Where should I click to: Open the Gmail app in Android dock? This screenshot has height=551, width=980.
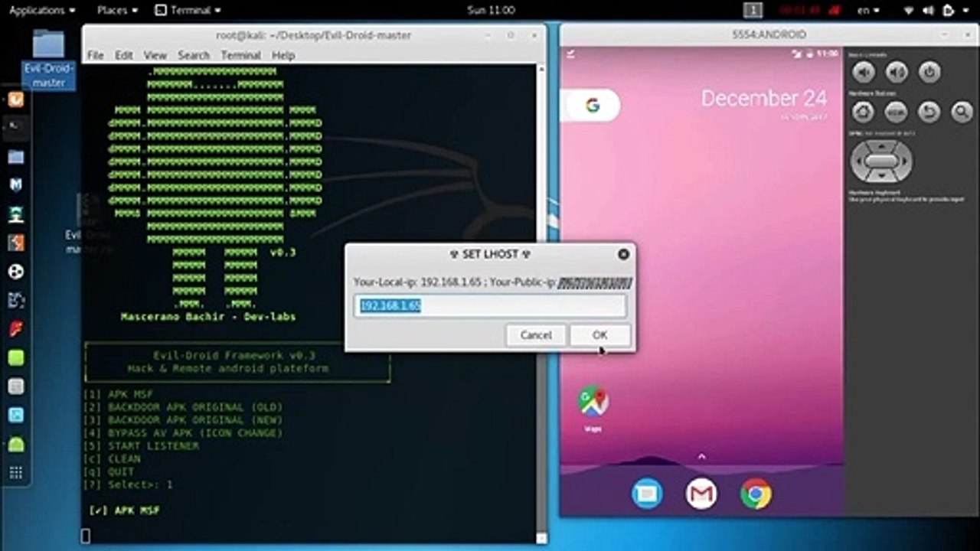point(701,494)
